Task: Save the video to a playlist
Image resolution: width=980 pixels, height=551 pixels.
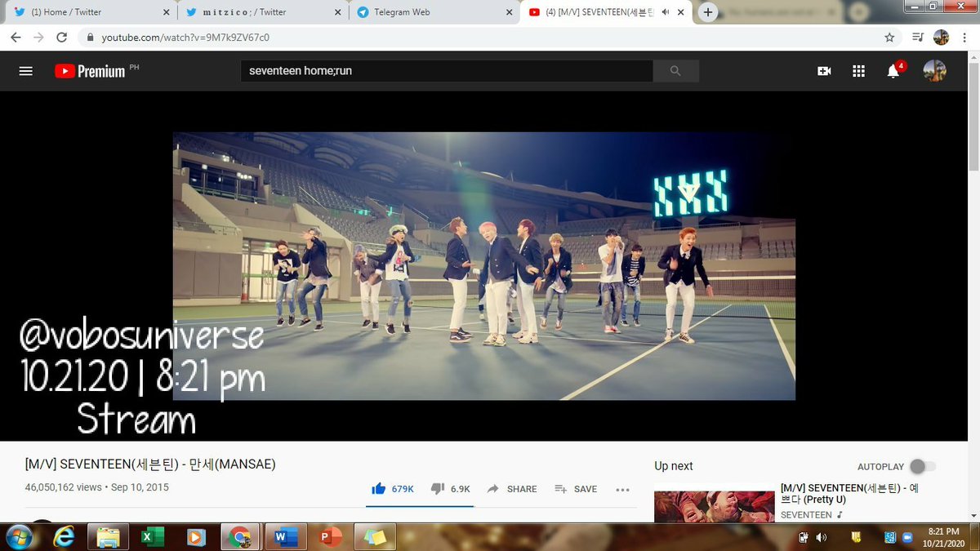Action: click(576, 489)
